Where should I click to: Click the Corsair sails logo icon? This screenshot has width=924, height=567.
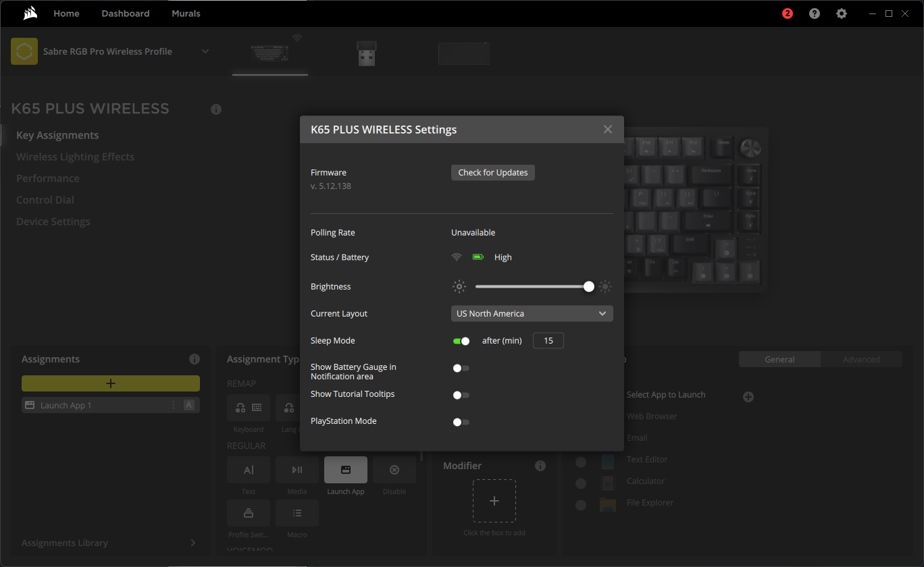point(29,13)
